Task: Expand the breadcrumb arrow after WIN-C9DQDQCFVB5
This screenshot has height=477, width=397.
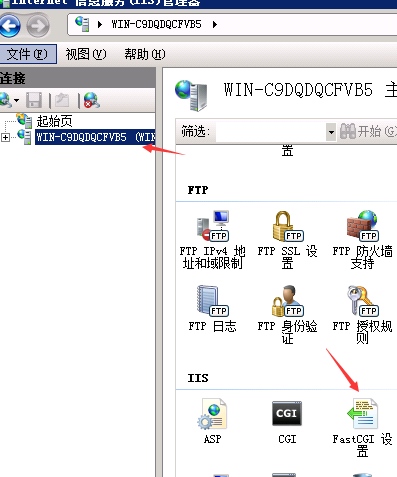Action: tap(215, 24)
